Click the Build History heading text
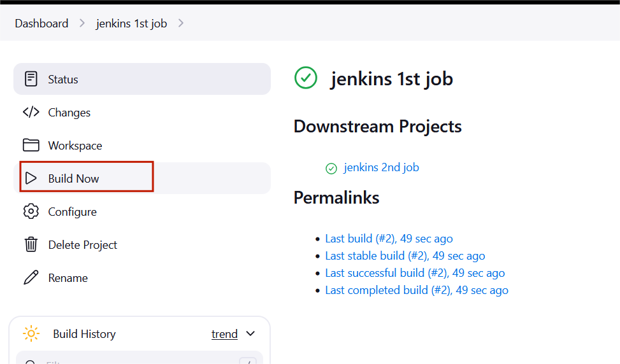The image size is (620, 364). [x=84, y=334]
